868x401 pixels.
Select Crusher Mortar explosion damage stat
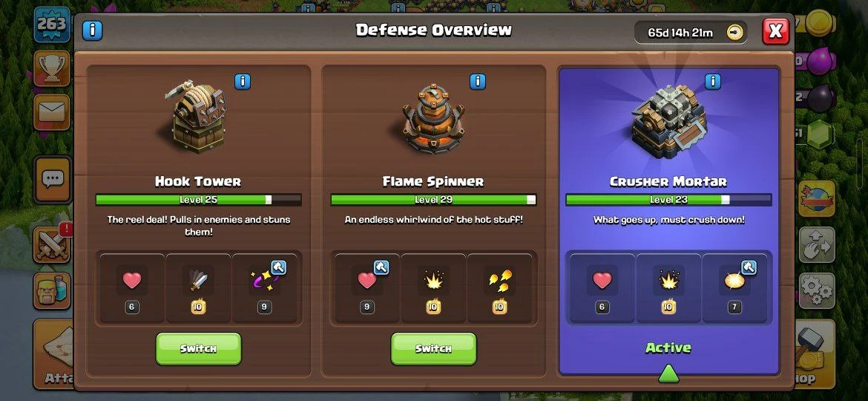tap(668, 288)
